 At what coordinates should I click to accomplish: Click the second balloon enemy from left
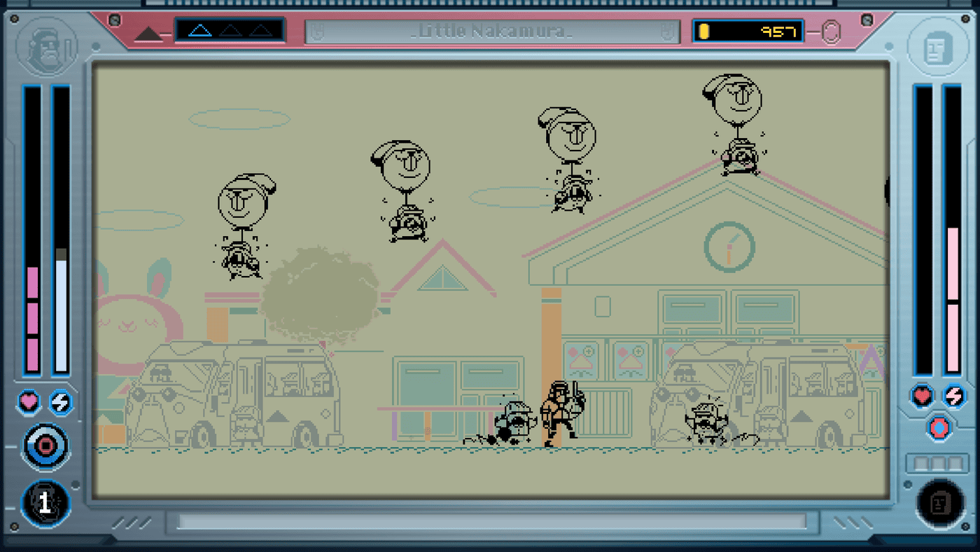pyautogui.click(x=402, y=192)
